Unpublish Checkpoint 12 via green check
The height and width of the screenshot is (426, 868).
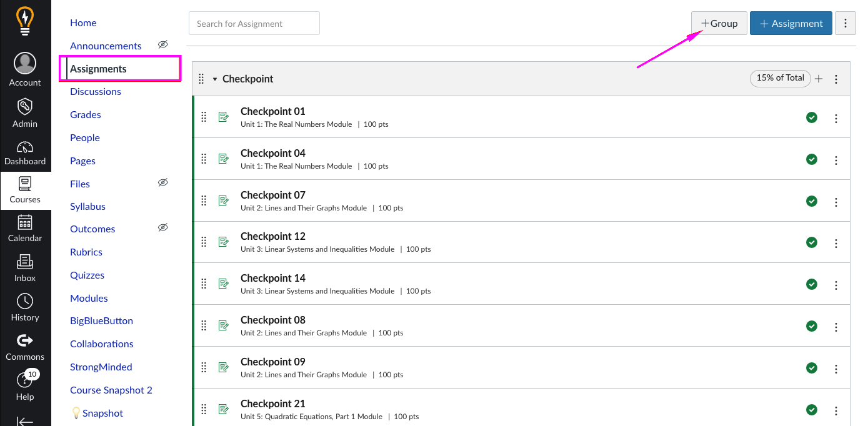point(812,242)
